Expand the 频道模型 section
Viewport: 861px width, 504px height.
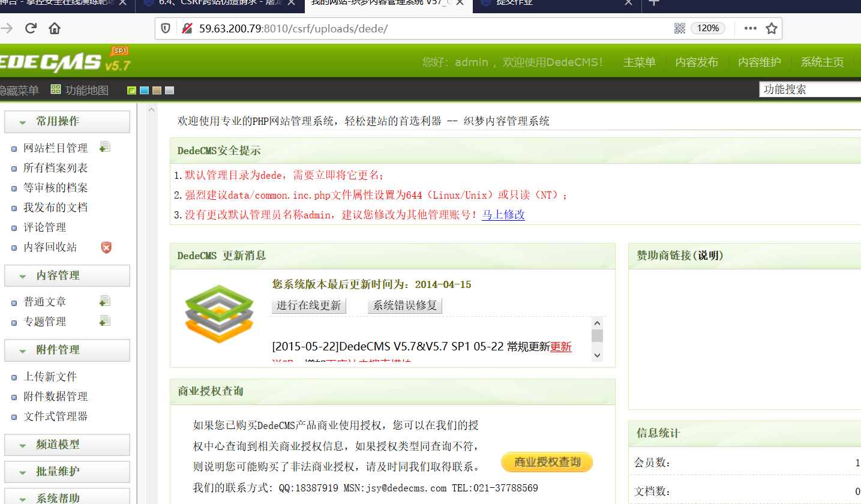(x=67, y=445)
